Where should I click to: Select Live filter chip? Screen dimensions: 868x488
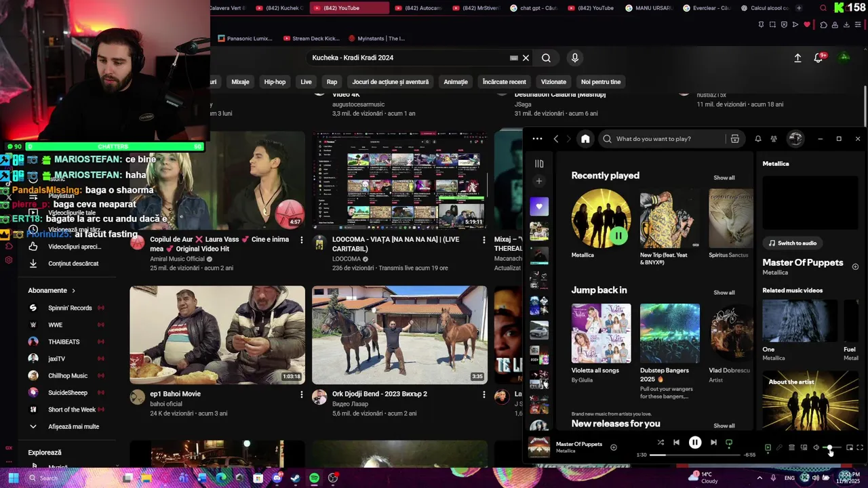point(306,82)
